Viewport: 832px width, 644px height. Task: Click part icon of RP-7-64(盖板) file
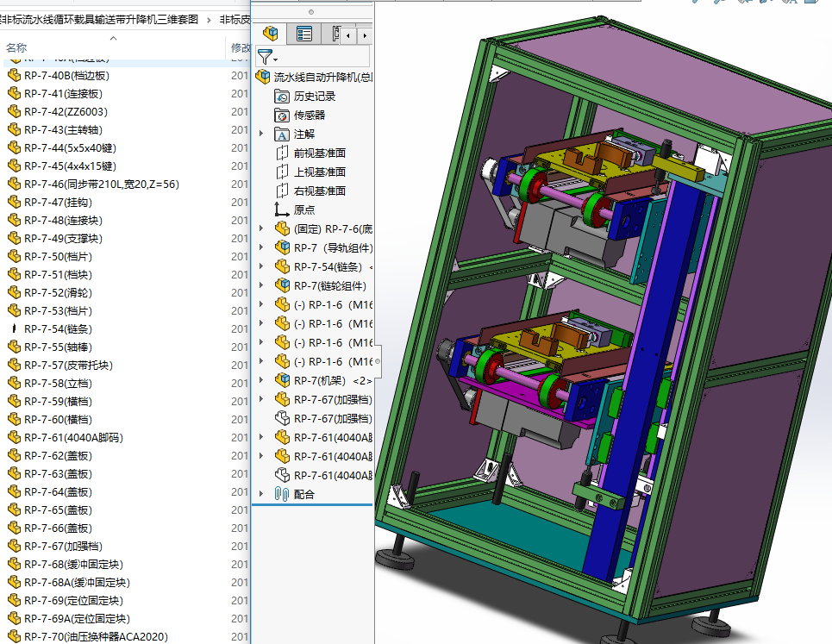click(x=14, y=491)
